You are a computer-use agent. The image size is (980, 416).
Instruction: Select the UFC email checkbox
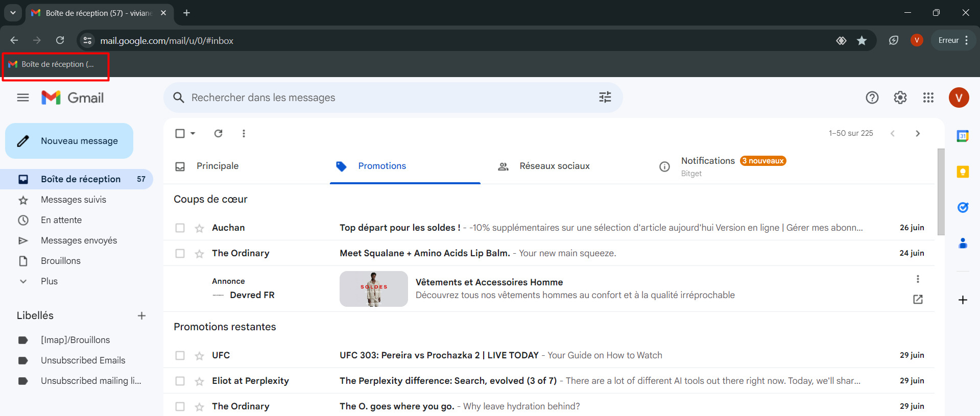[x=180, y=355]
